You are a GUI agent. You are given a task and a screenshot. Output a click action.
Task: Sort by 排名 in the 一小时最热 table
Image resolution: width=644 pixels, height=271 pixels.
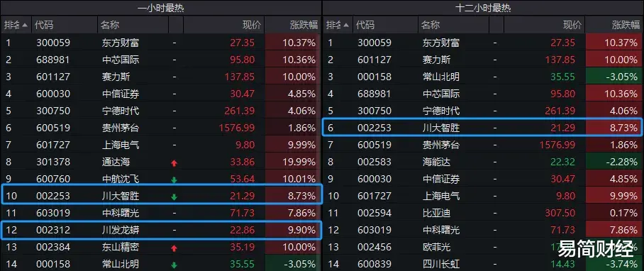tap(16, 25)
